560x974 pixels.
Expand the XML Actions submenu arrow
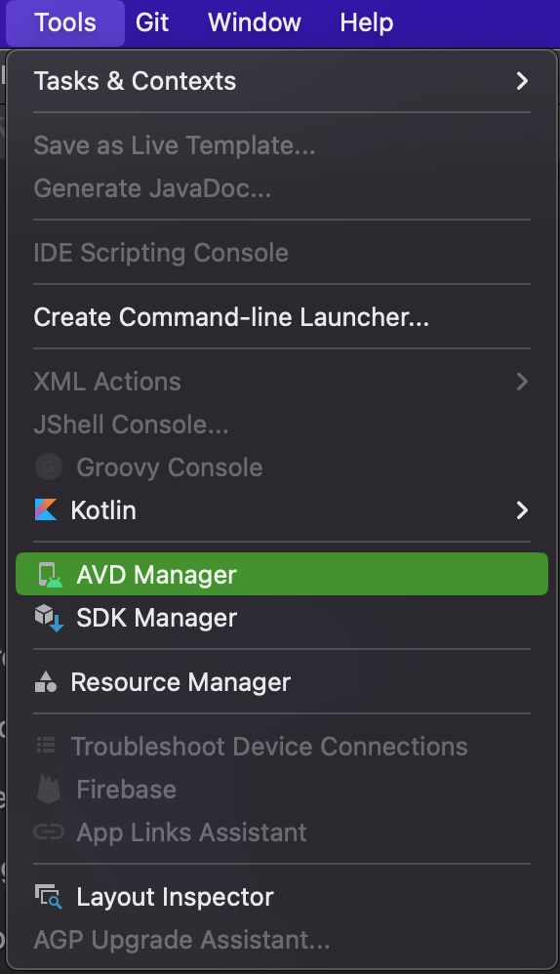coord(522,382)
